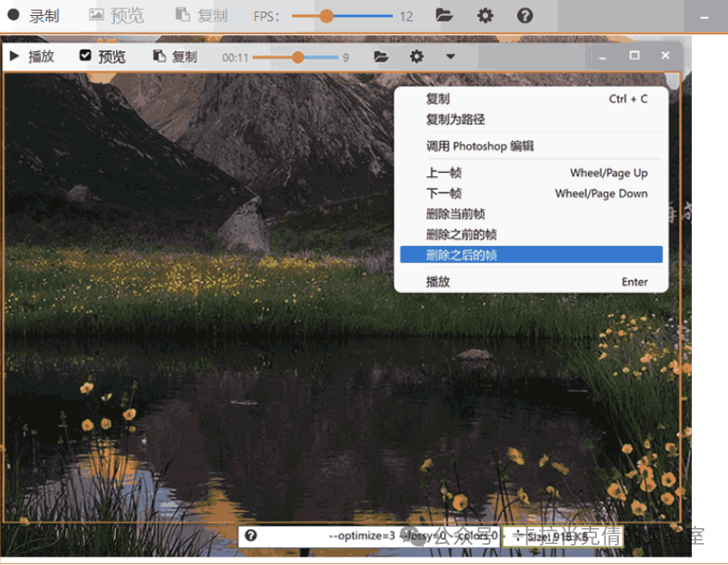Image resolution: width=728 pixels, height=565 pixels.
Task: Open folder icon in the inner player toolbar
Action: [x=381, y=56]
